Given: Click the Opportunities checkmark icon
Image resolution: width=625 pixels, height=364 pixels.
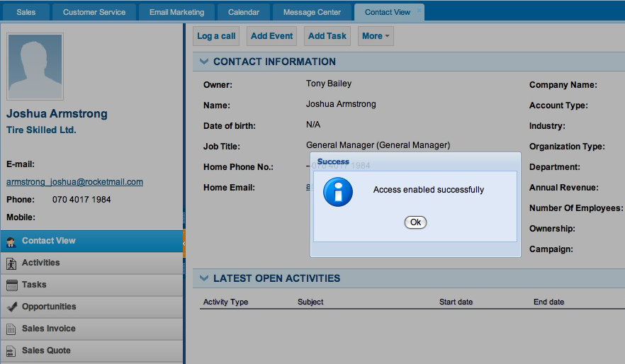Looking at the screenshot, I should coord(12,307).
